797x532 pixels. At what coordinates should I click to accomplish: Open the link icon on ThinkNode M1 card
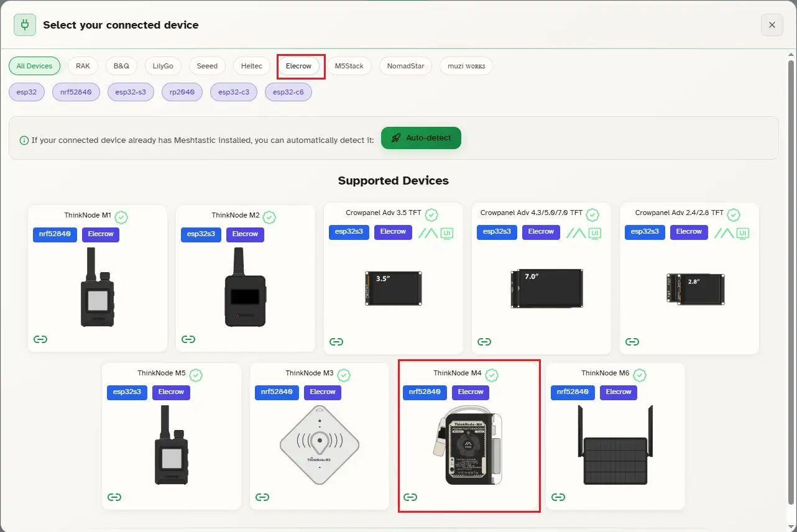(40, 339)
